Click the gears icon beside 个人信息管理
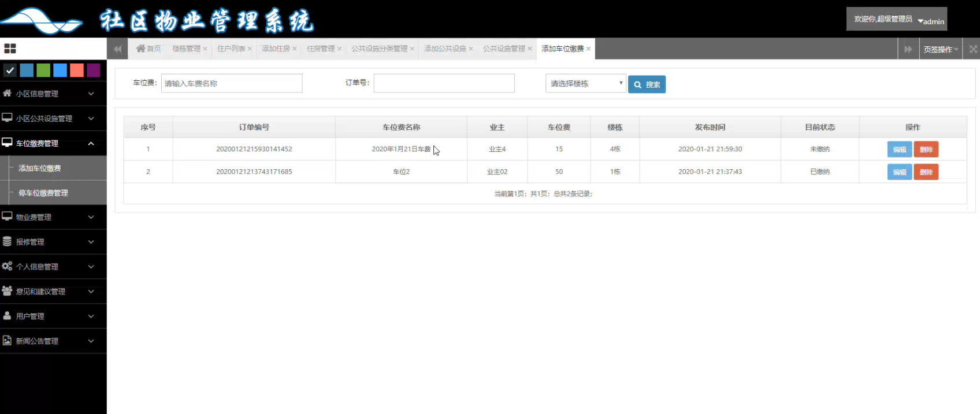The image size is (980, 414). pyautogui.click(x=7, y=266)
